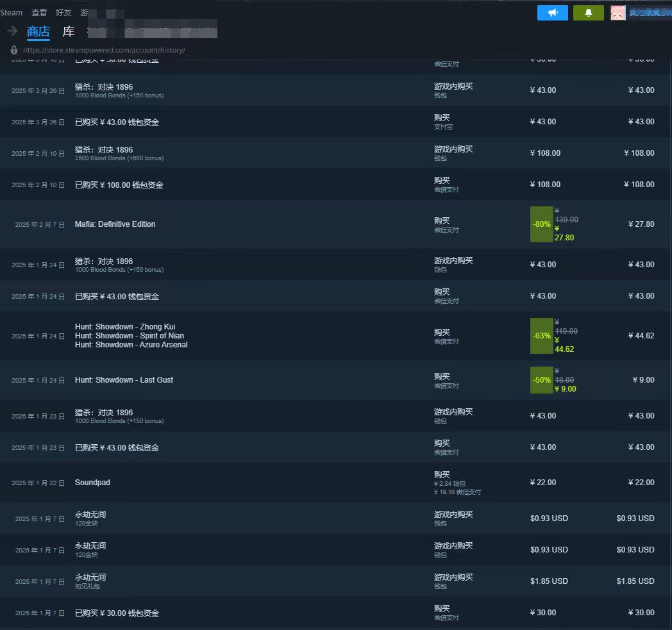Select the ¥ 9.00 total in Last Gust row

643,380
